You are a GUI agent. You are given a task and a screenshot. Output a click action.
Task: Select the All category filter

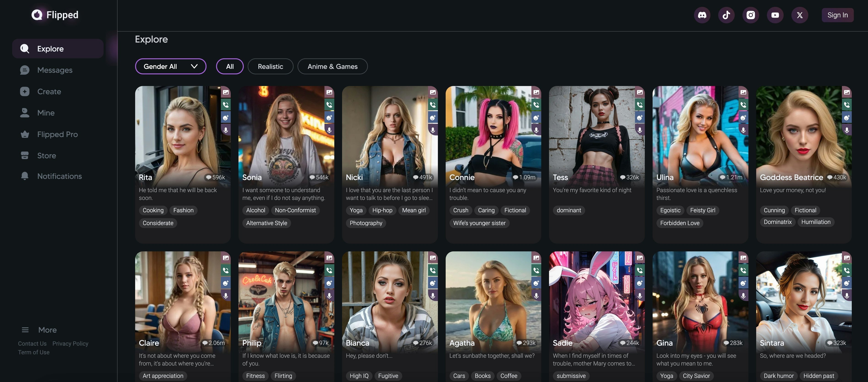[x=230, y=66]
